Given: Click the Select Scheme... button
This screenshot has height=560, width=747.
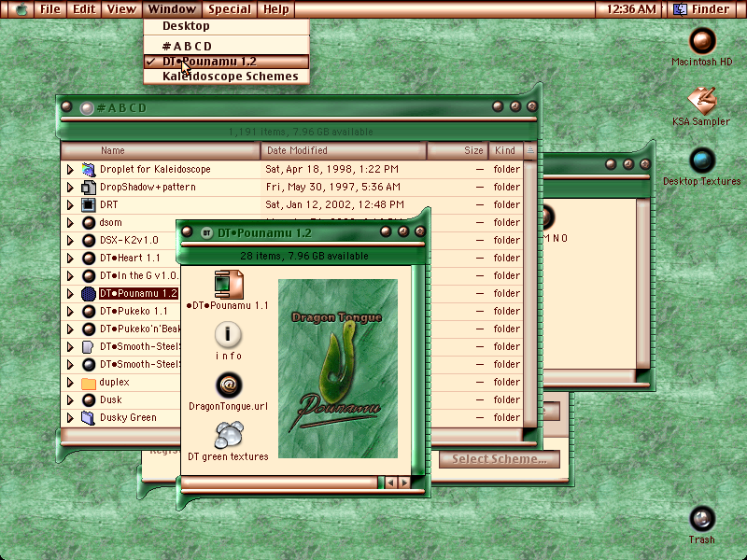Looking at the screenshot, I should point(499,459).
